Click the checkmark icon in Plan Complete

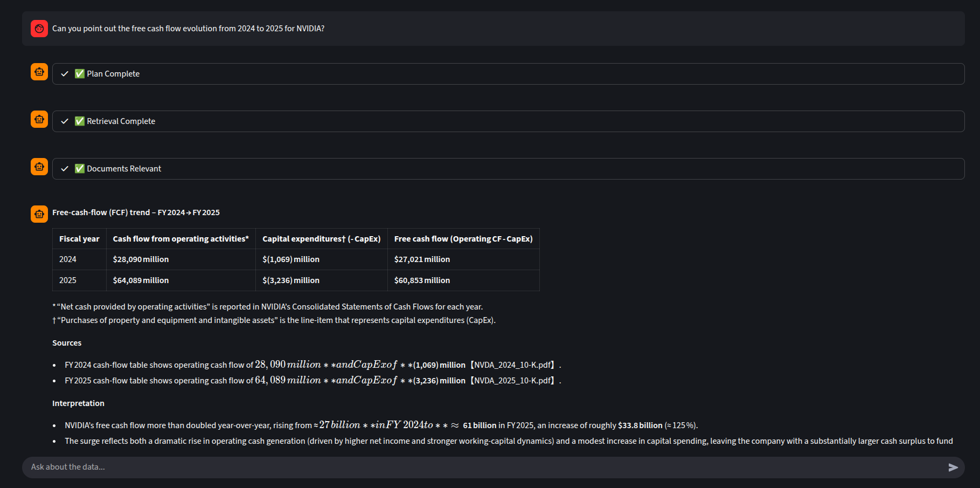pyautogui.click(x=65, y=74)
